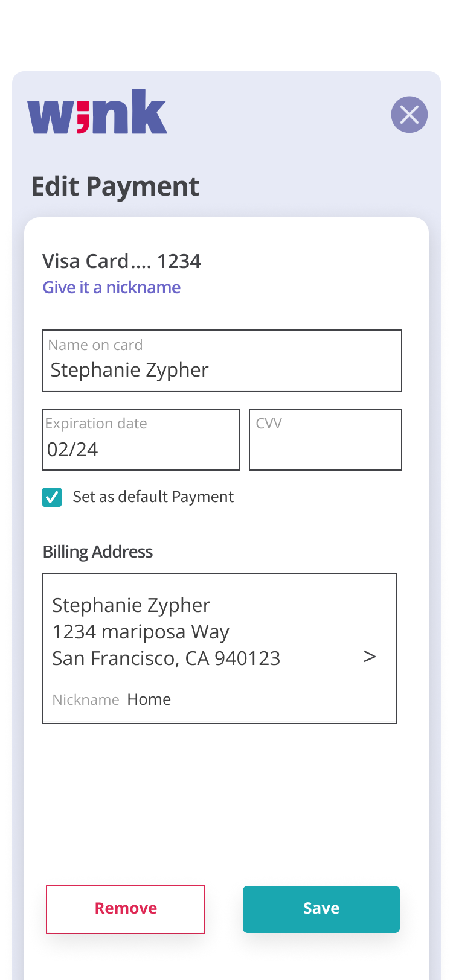Click the Expiration date field
Screen dimensions: 453x980
(x=141, y=440)
